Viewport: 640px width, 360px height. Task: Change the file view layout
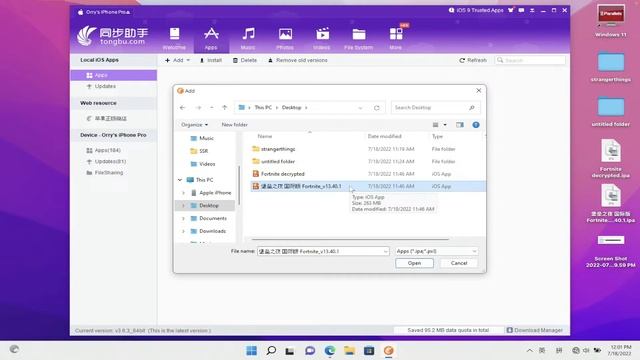436,124
